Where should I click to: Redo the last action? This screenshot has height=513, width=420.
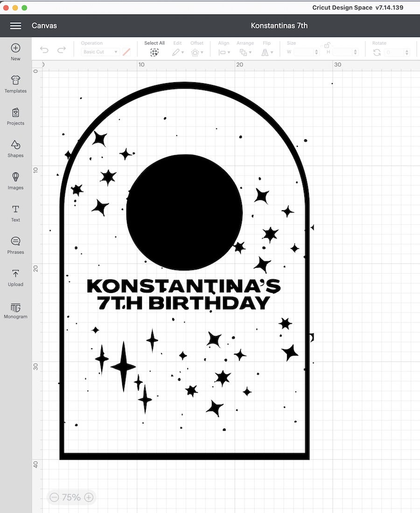pyautogui.click(x=62, y=50)
